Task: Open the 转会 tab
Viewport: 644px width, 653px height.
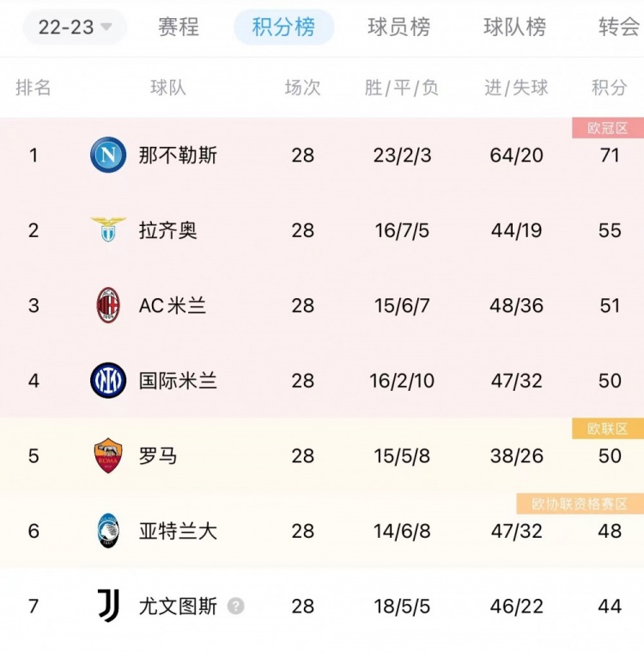Action: click(x=620, y=27)
